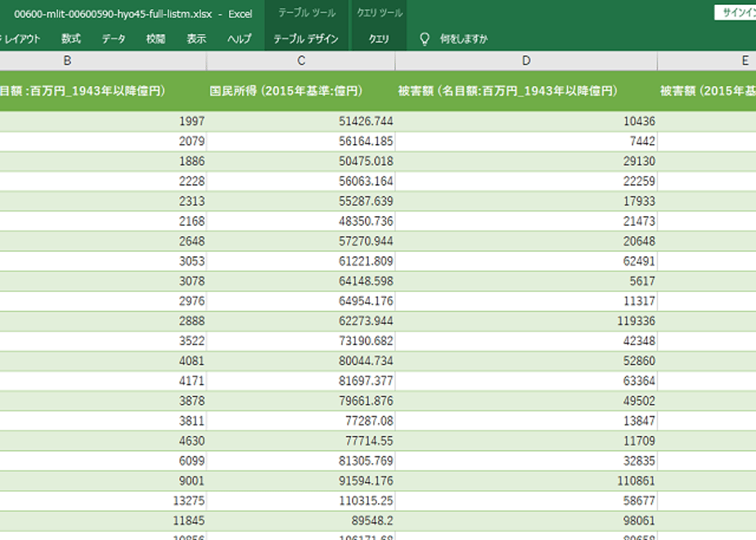This screenshot has height=540, width=756.
Task: Select cell with value 55287.639
Action: click(301, 201)
